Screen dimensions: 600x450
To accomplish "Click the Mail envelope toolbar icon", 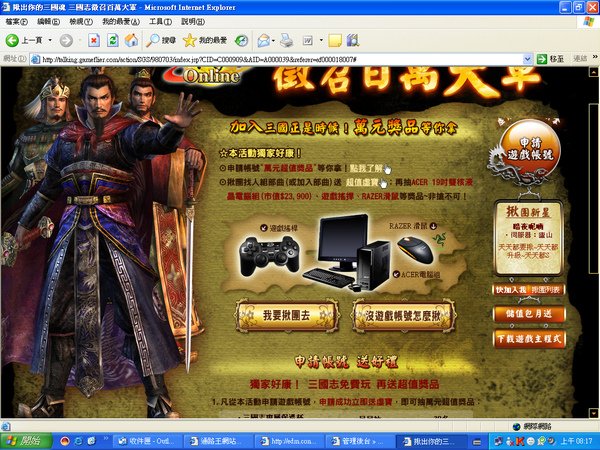I will tap(263, 40).
